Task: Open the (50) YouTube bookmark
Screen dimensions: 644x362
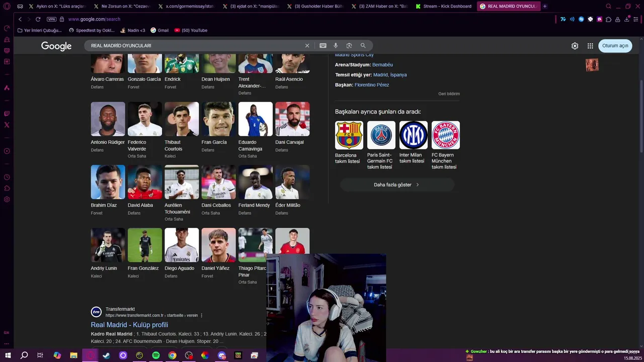Action: (x=191, y=30)
